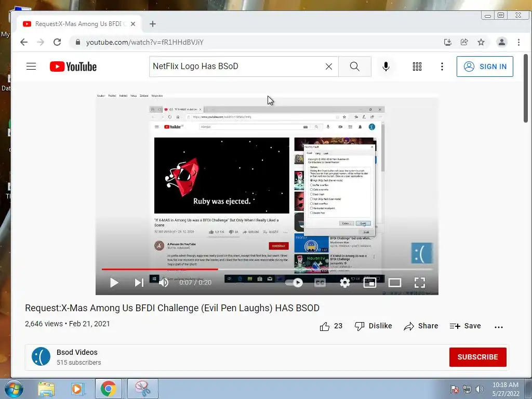Open YouTube settings three-dot menu
Viewport: 532px width, 399px height.
pos(442,66)
